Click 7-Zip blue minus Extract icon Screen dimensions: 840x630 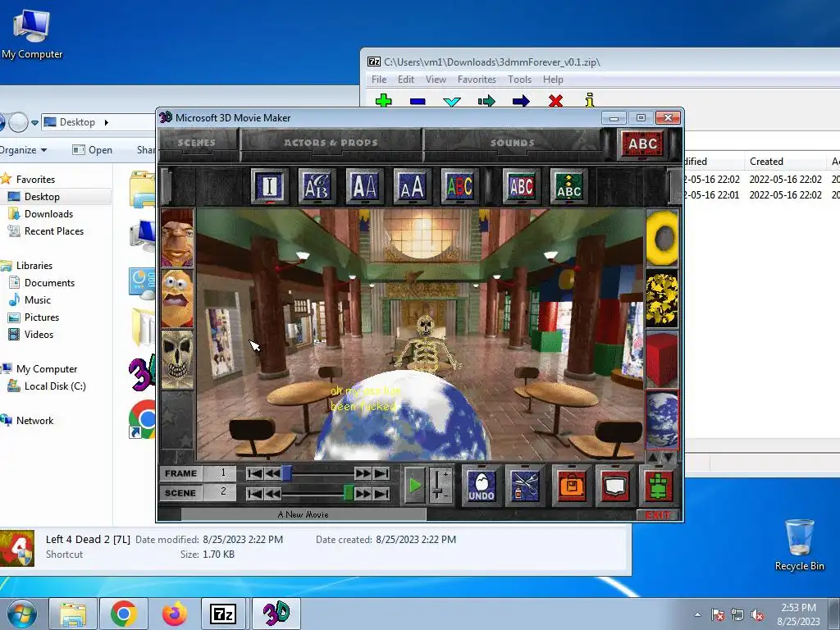click(x=418, y=101)
